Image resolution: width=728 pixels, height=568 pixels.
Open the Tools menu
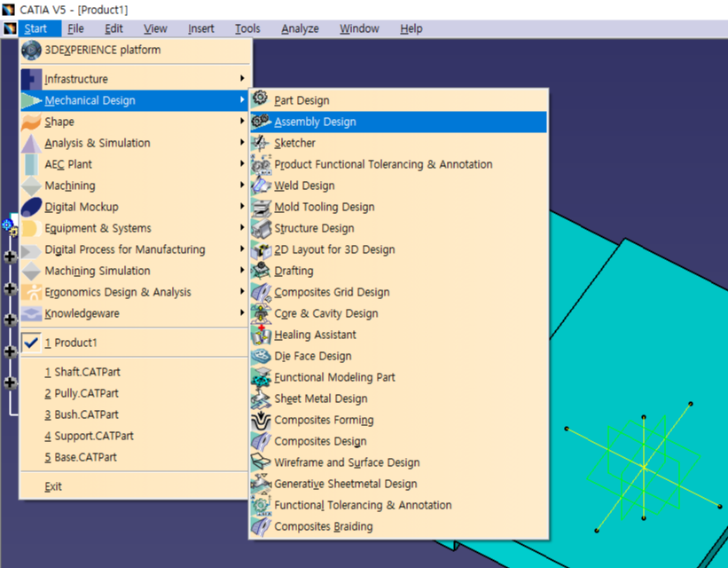point(247,28)
